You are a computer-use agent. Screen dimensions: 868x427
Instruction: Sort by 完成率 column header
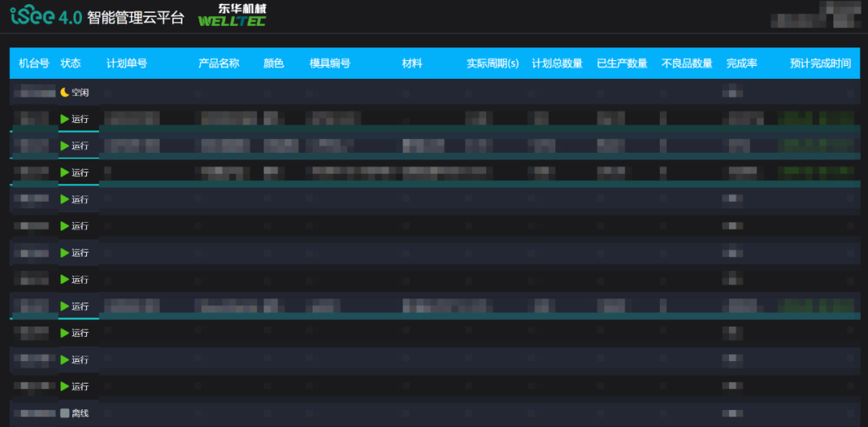tap(741, 64)
